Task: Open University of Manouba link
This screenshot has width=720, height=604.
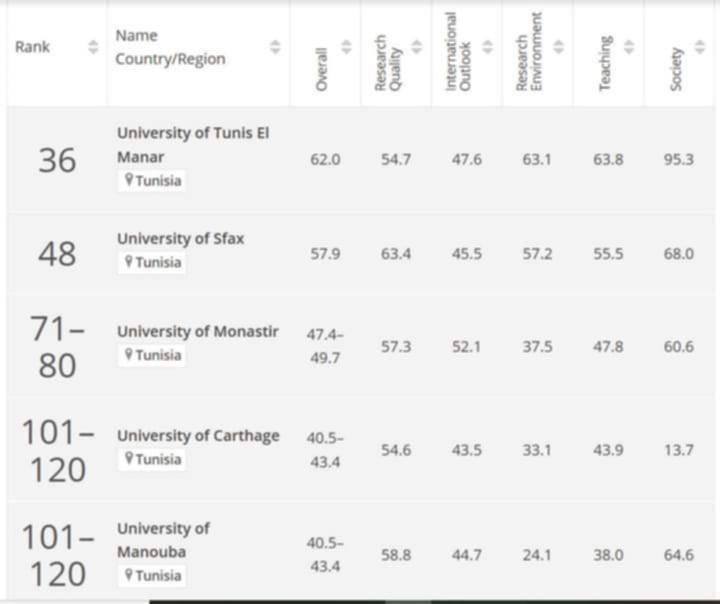Action: click(163, 540)
